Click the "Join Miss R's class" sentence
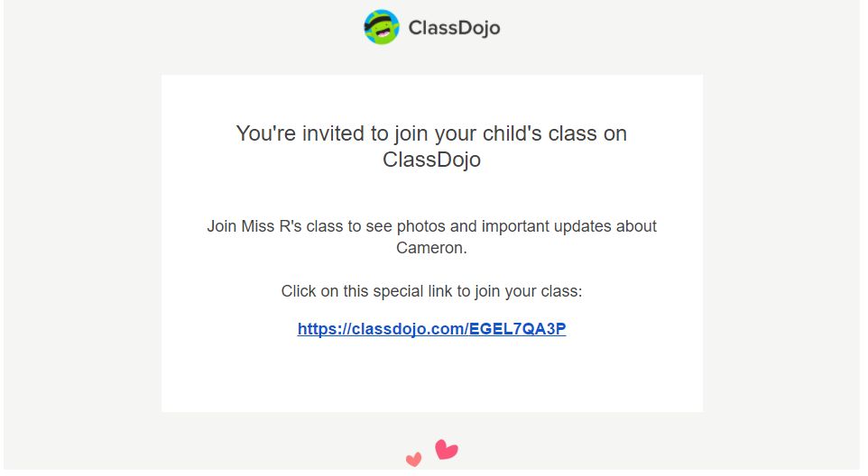Viewport: 868px width, 476px height. coord(432,236)
